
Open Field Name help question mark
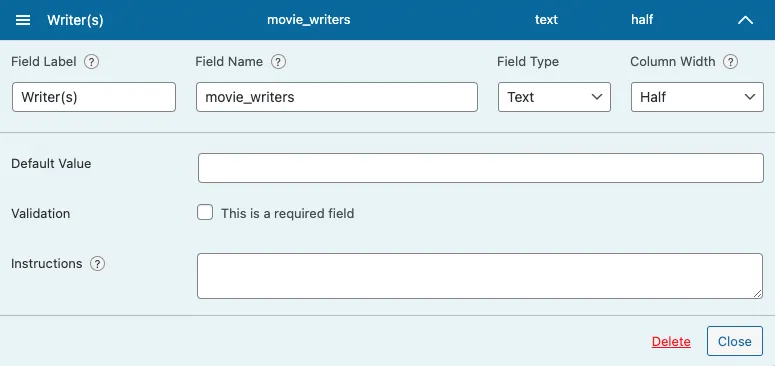click(x=278, y=62)
